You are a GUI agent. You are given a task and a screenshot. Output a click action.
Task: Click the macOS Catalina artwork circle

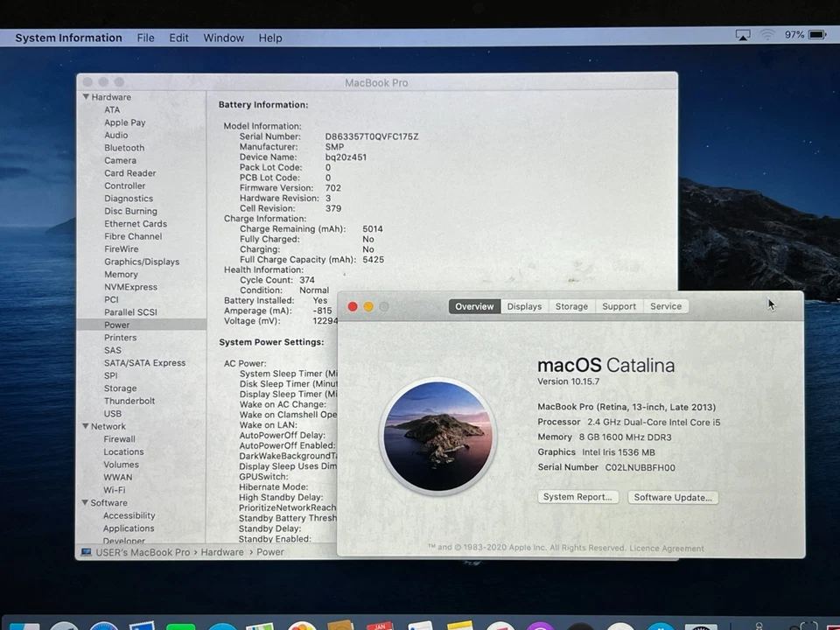[x=437, y=436]
